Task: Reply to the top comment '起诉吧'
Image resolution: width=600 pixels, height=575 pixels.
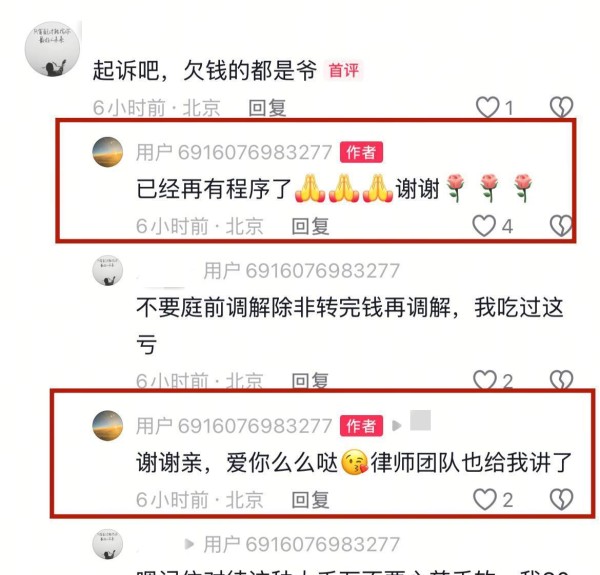Action: (x=267, y=108)
